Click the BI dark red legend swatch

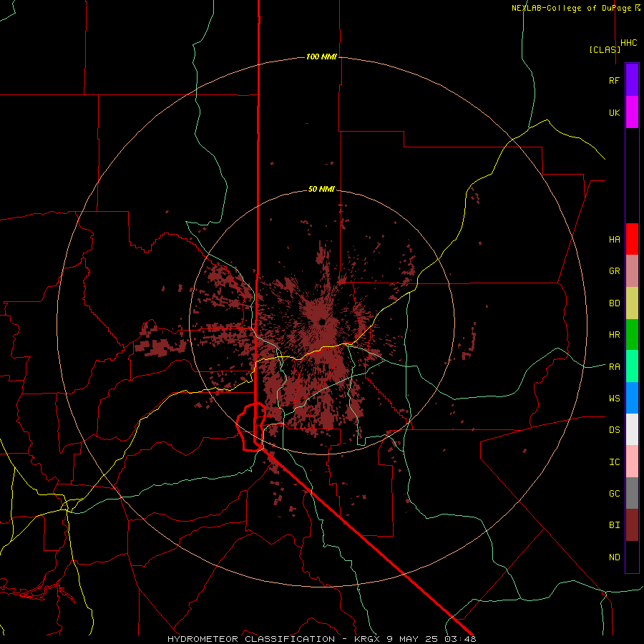(632, 525)
